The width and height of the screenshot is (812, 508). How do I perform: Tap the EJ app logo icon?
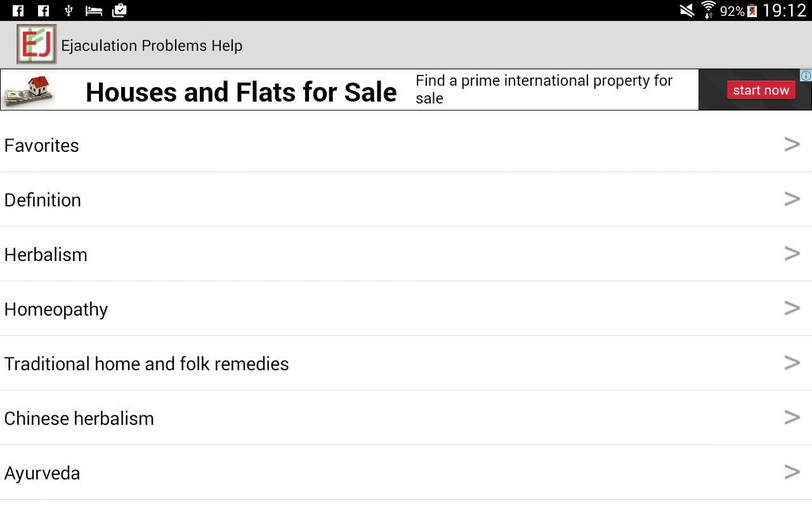tap(37, 44)
